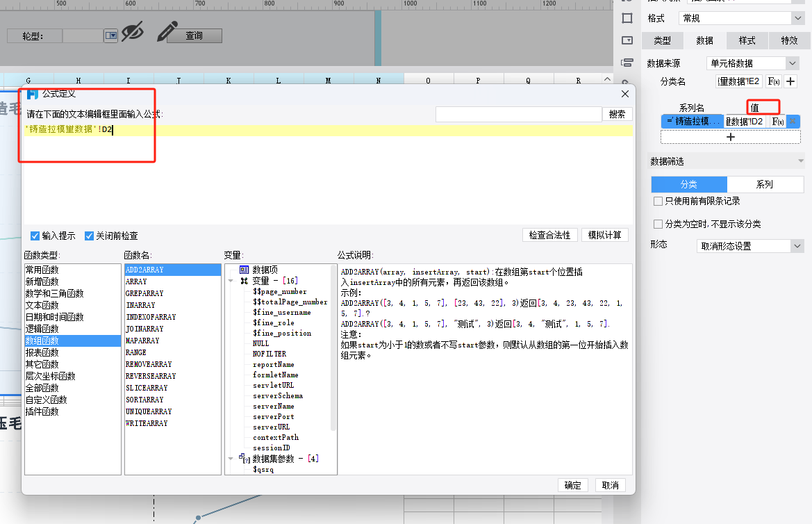Delete the series row with the X icon
Viewport: 812px width, 524px height.
pos(793,121)
